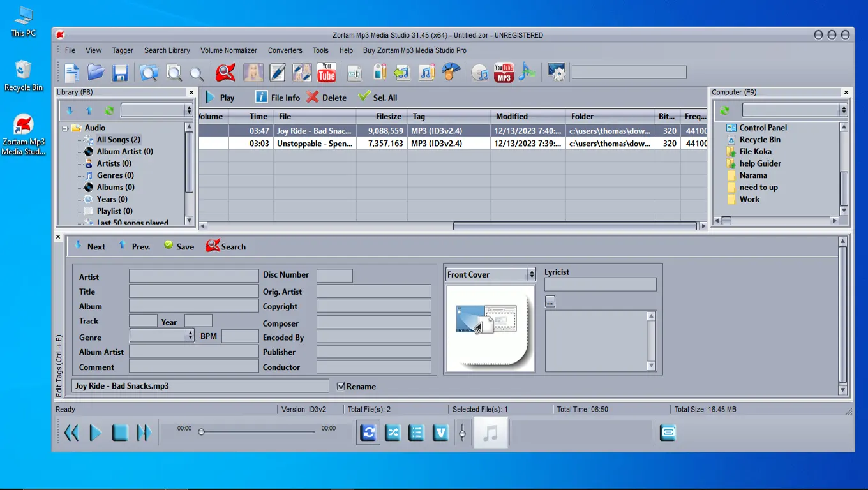Click the down arrow icon in Library toolbar
868x490 pixels.
point(70,110)
